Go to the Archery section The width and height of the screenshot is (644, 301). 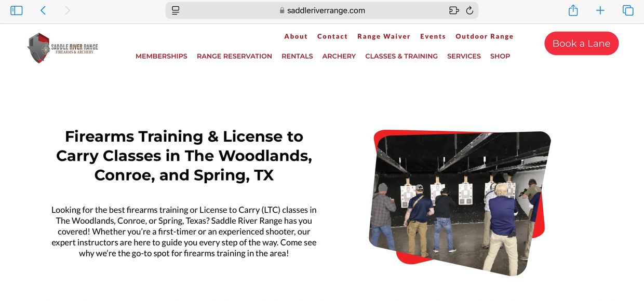point(339,56)
